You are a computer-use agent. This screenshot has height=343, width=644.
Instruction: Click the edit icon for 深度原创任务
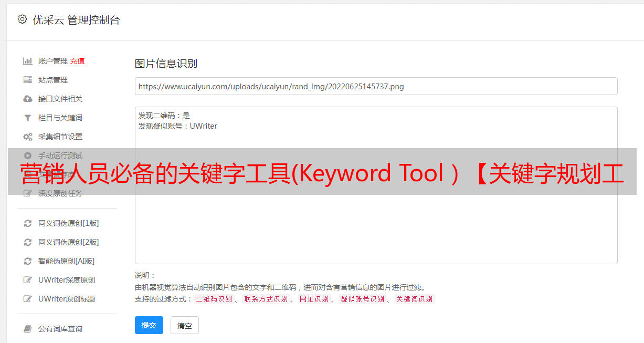tap(28, 193)
